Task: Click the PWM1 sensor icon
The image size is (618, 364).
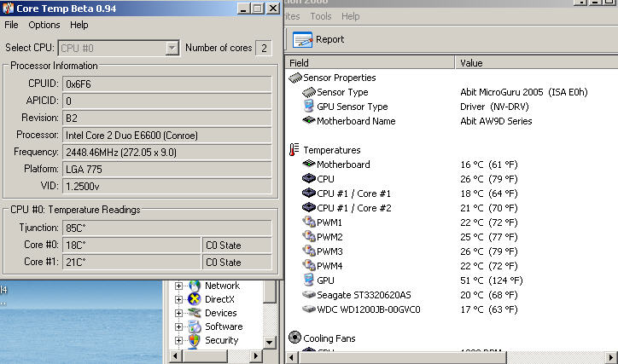Action: (309, 222)
